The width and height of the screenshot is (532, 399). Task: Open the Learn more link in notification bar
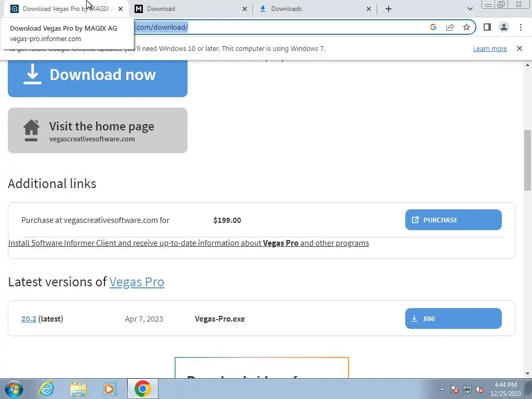(490, 48)
